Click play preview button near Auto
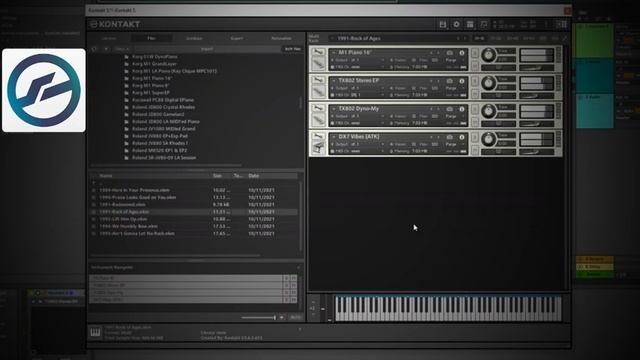 (282, 317)
